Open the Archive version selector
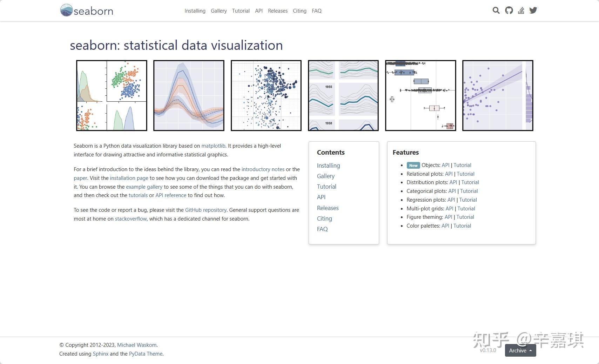 point(520,350)
